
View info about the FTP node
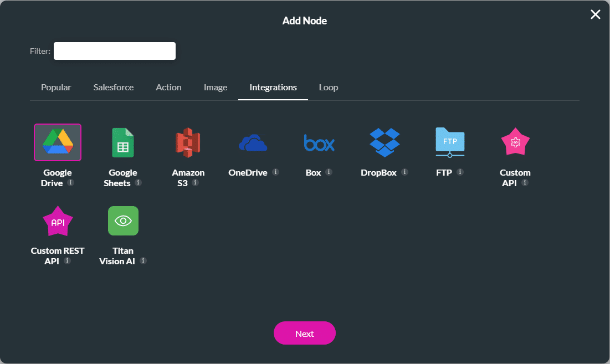[460, 172]
